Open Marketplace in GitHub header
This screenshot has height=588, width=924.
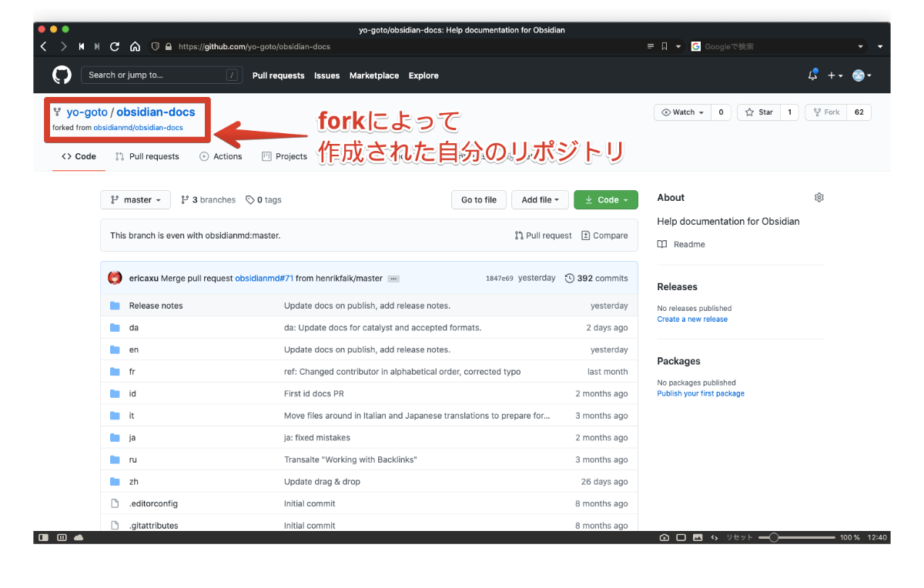(374, 75)
